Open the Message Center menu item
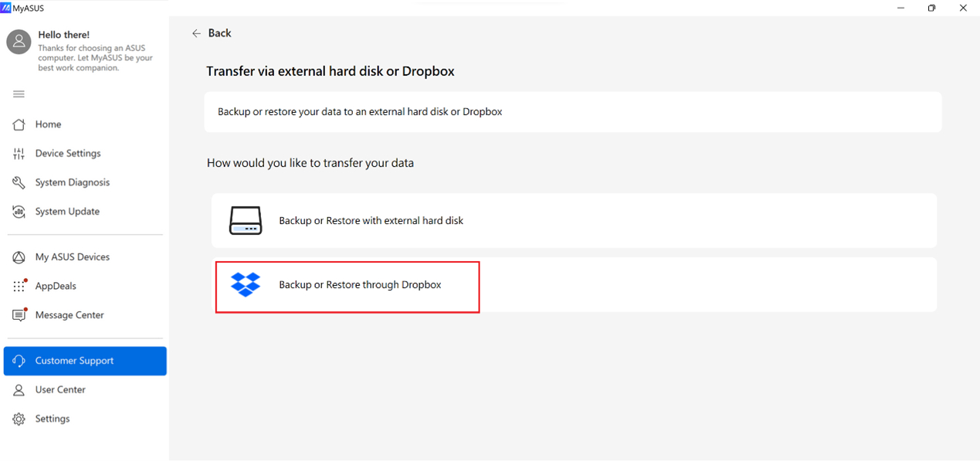980x462 pixels. pyautogui.click(x=70, y=315)
